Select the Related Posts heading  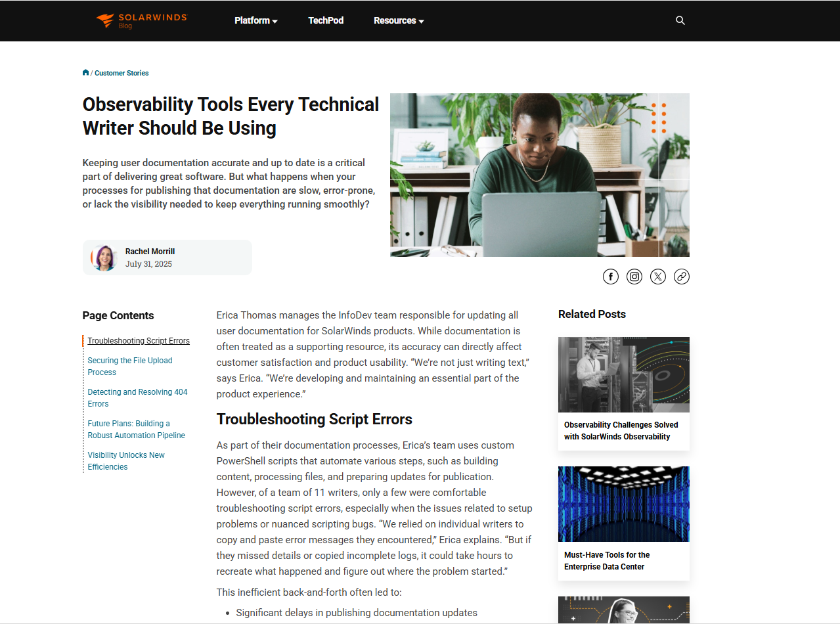(x=592, y=314)
